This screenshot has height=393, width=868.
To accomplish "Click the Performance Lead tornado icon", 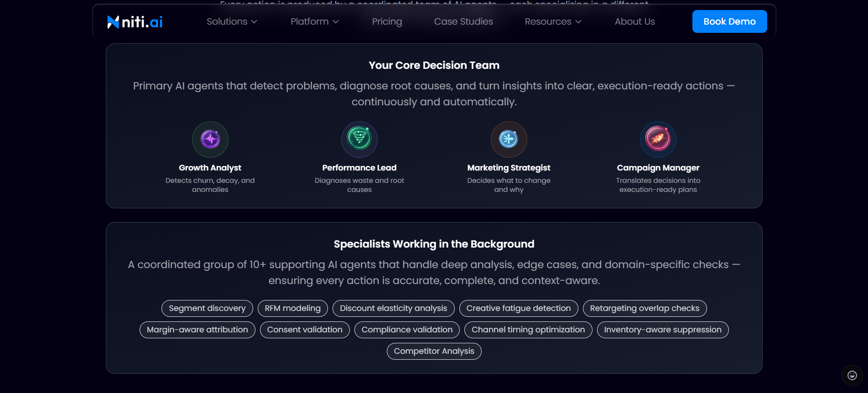I will (x=359, y=139).
